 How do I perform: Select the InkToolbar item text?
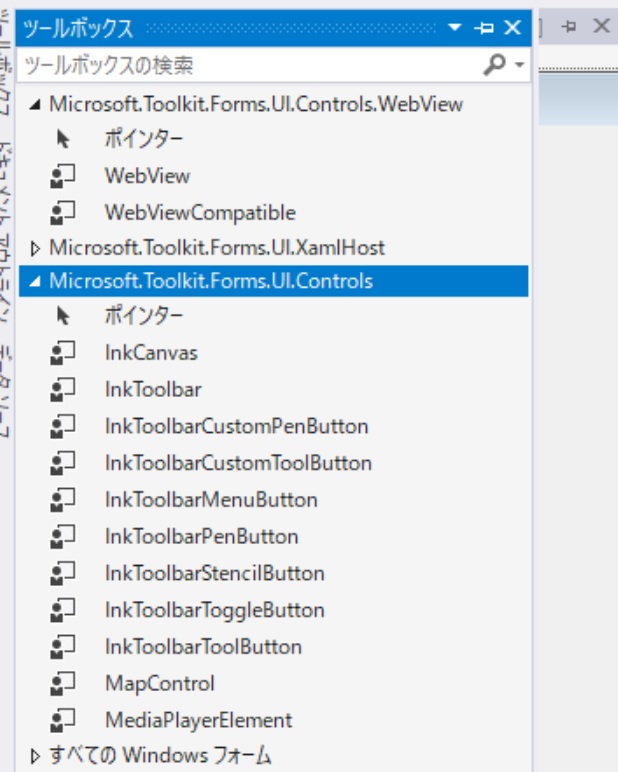[153, 390]
